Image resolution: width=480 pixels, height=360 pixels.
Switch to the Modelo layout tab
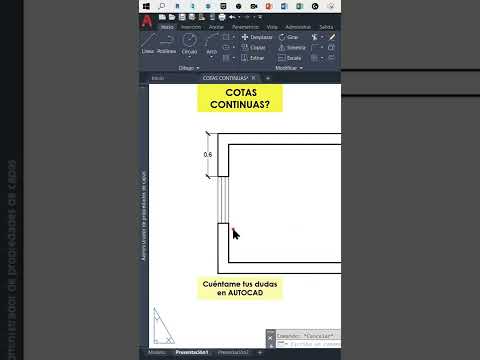click(x=156, y=352)
